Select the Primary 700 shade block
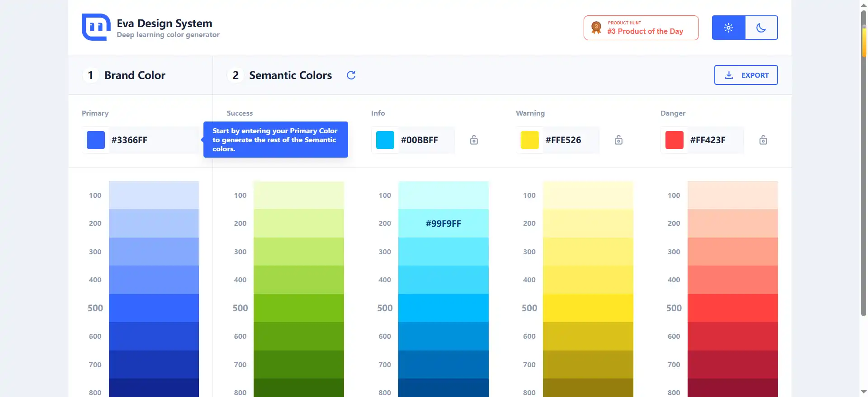The width and height of the screenshot is (868, 397). tap(154, 364)
